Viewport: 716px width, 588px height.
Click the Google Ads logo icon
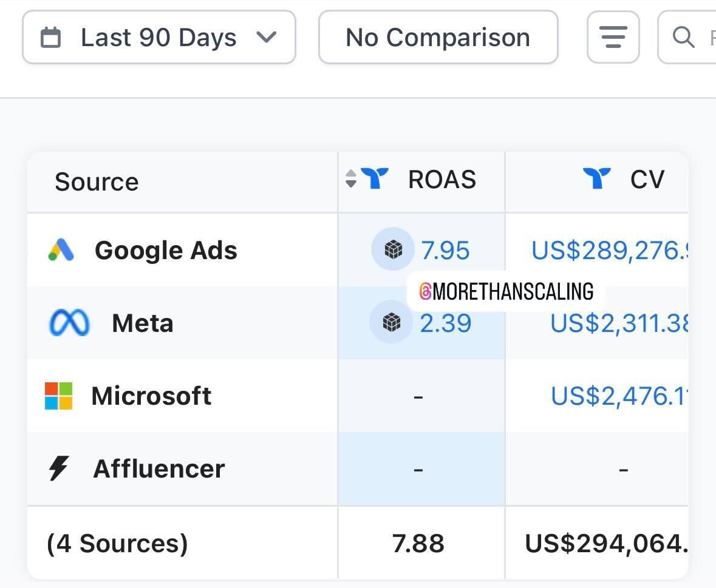point(61,250)
